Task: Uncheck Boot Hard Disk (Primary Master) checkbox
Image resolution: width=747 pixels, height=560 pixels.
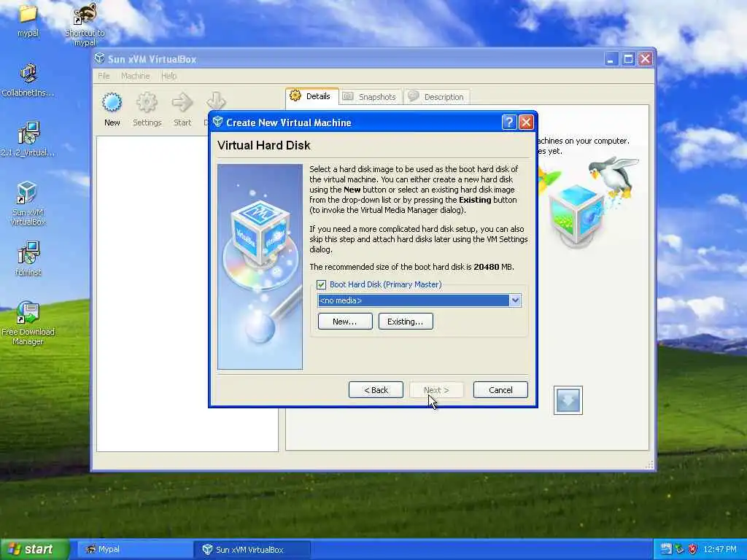Action: click(x=321, y=285)
